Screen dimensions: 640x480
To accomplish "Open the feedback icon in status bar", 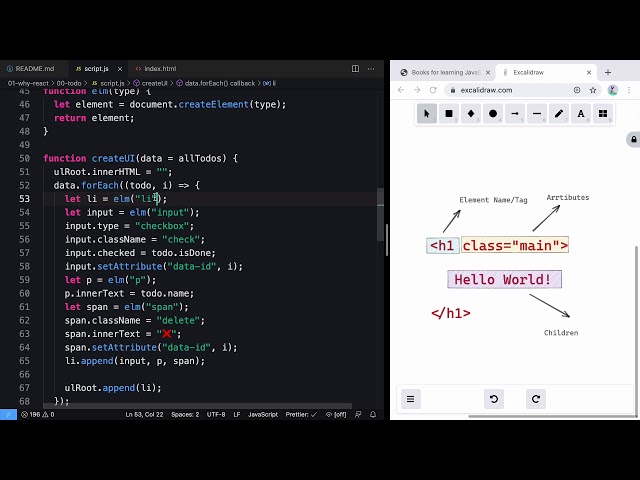I will pos(358,414).
